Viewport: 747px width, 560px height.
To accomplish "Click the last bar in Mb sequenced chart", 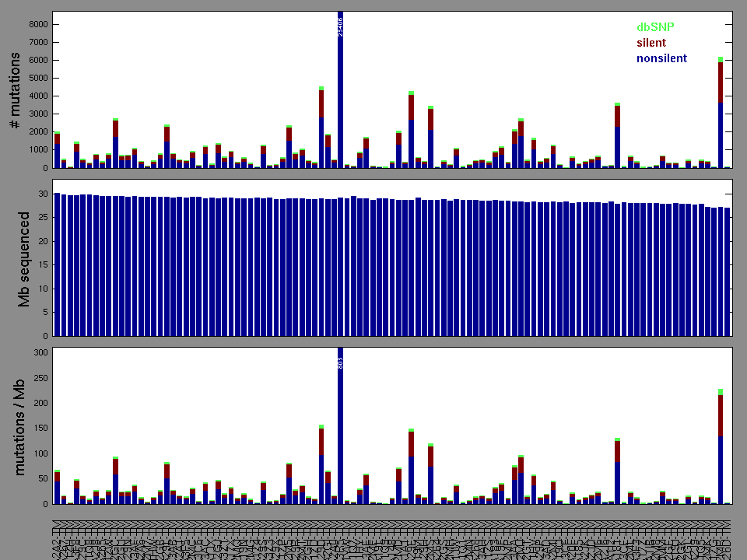I will pos(728,272).
